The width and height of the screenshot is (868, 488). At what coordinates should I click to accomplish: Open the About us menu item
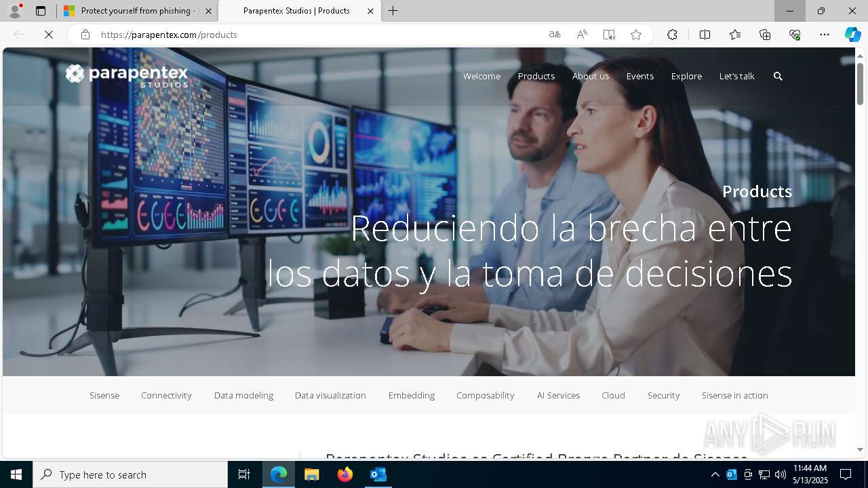591,76
